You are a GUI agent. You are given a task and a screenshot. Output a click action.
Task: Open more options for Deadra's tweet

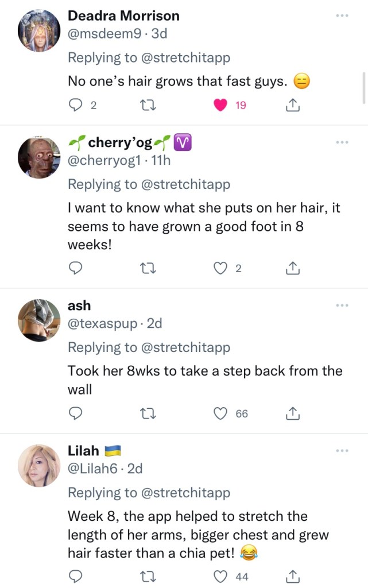[343, 16]
